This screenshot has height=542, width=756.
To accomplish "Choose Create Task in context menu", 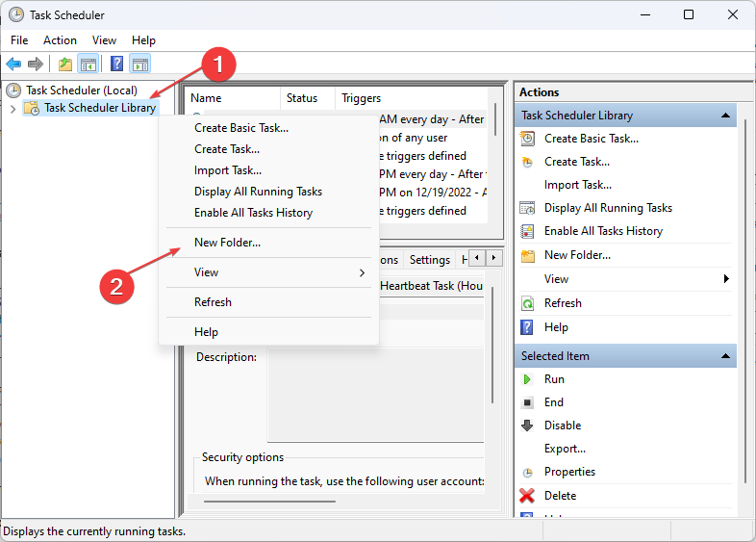I will [269, 149].
